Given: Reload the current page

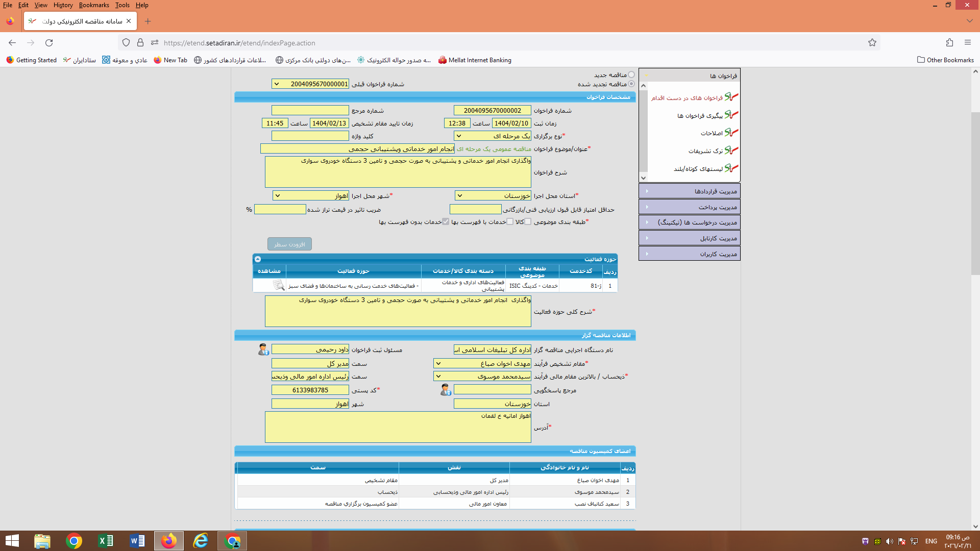Looking at the screenshot, I should coord(49,43).
